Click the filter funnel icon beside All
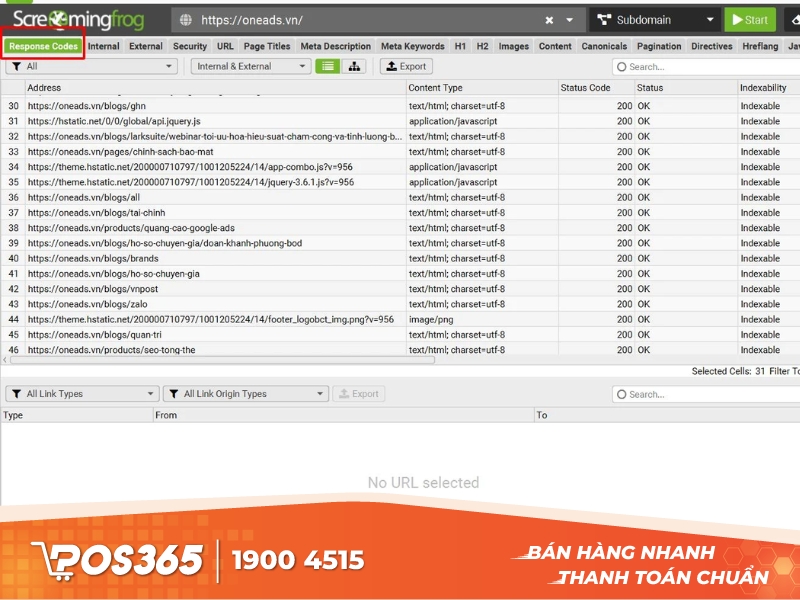The width and height of the screenshot is (800, 600). click(x=15, y=66)
